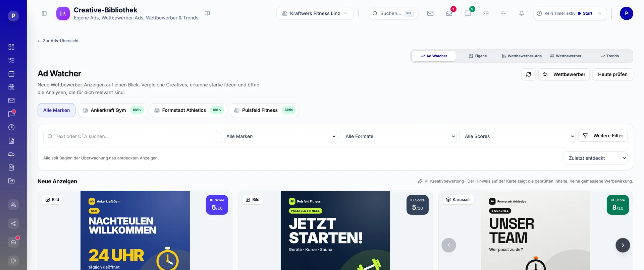This screenshot has height=270, width=644.
Task: Click the Text oder CTA suchen field
Action: 130,136
